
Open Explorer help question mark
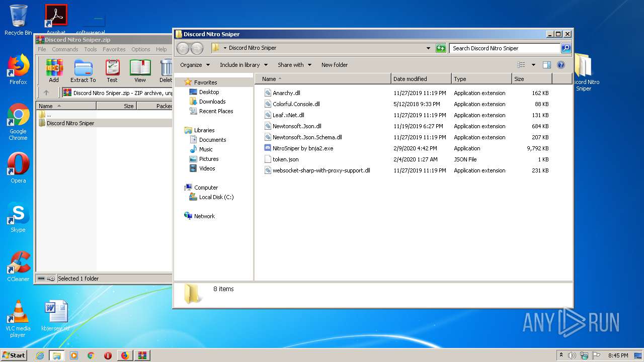pyautogui.click(x=561, y=65)
